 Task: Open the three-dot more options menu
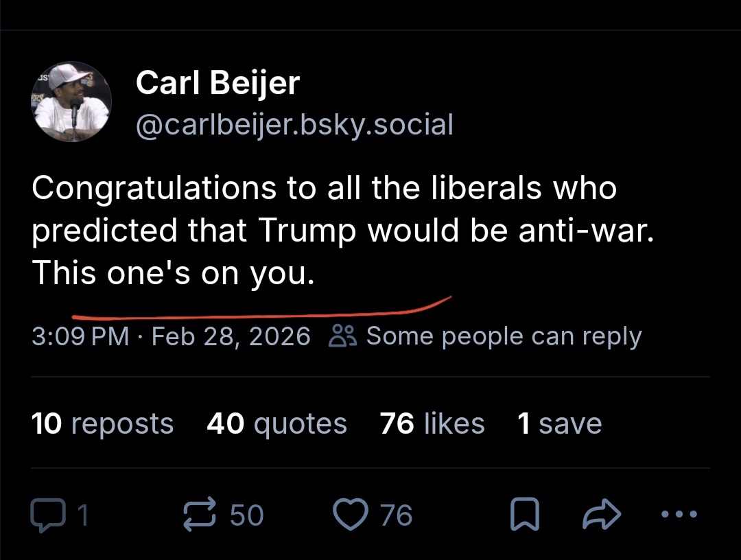(x=679, y=514)
